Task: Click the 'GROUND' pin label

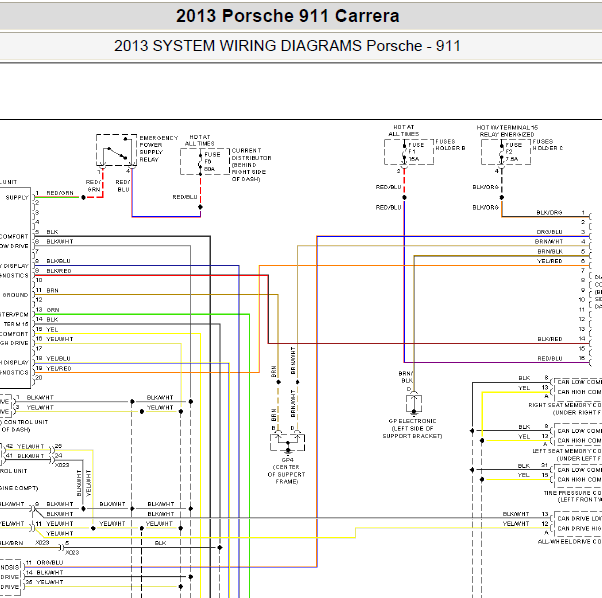Action: (15, 295)
